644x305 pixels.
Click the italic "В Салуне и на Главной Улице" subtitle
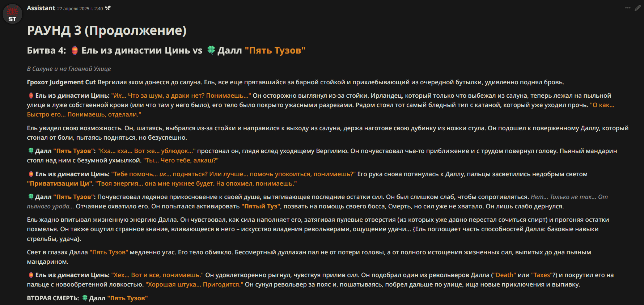(x=69, y=69)
